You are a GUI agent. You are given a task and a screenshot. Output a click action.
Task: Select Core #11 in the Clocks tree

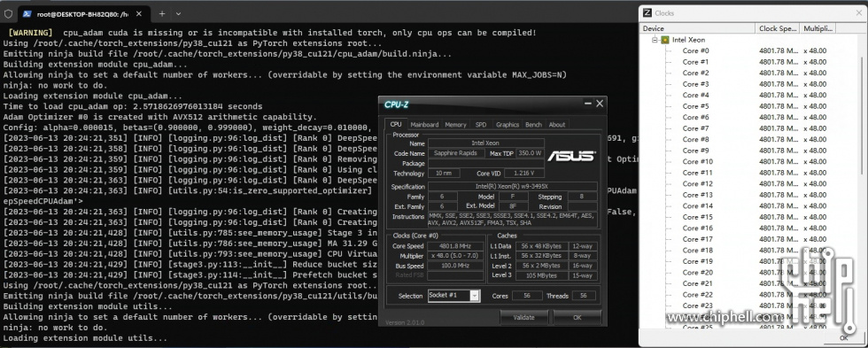(x=698, y=173)
